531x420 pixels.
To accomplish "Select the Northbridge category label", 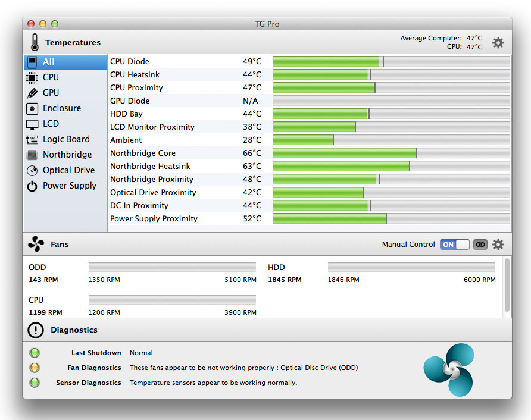I will 67,155.
